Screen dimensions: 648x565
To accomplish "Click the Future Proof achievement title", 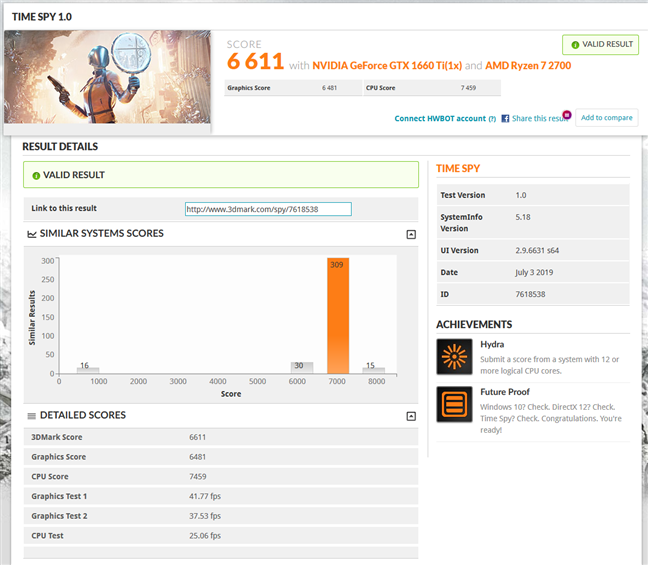I will pos(505,392).
